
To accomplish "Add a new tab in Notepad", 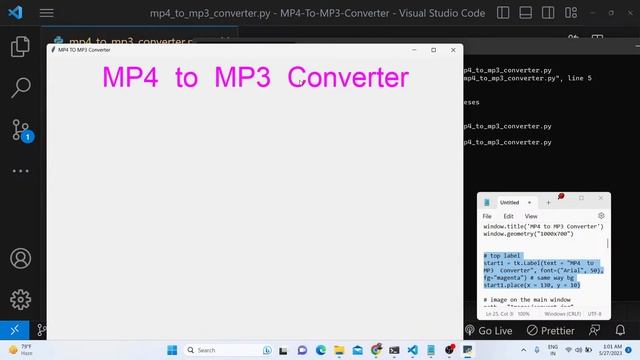I will click(x=548, y=202).
